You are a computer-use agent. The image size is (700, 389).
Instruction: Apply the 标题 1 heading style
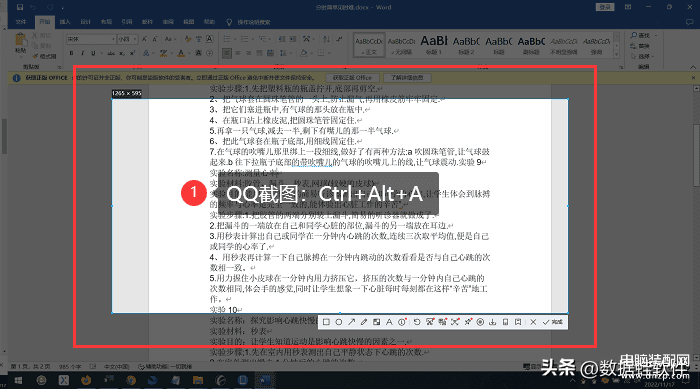coord(433,45)
